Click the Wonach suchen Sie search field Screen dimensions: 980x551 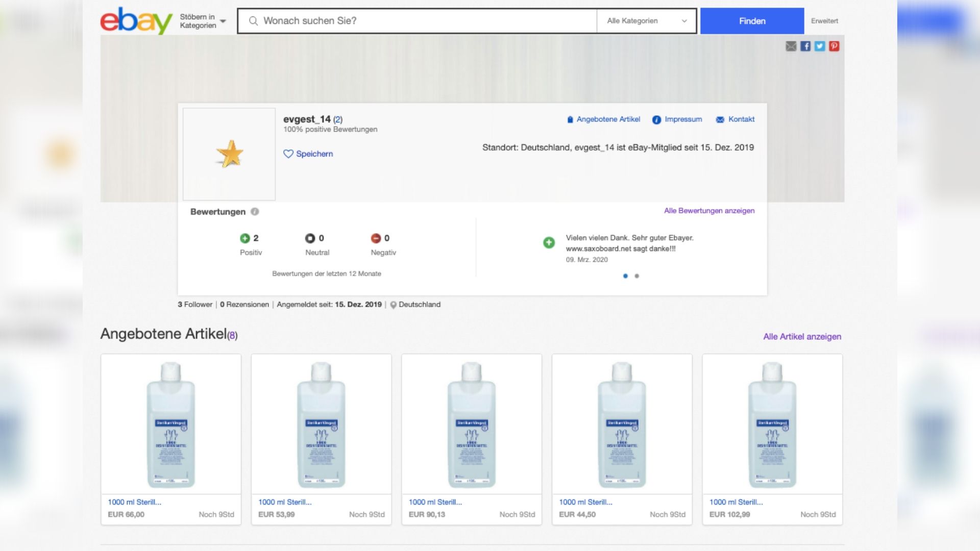(x=424, y=21)
